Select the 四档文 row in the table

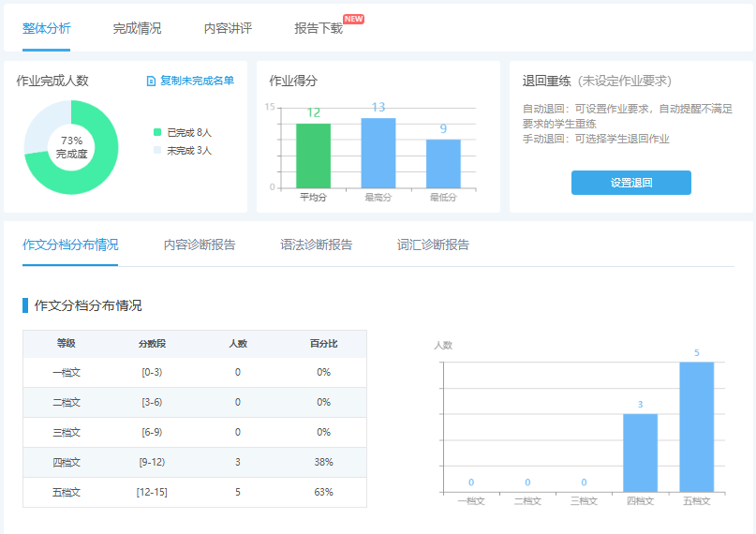[x=194, y=462]
